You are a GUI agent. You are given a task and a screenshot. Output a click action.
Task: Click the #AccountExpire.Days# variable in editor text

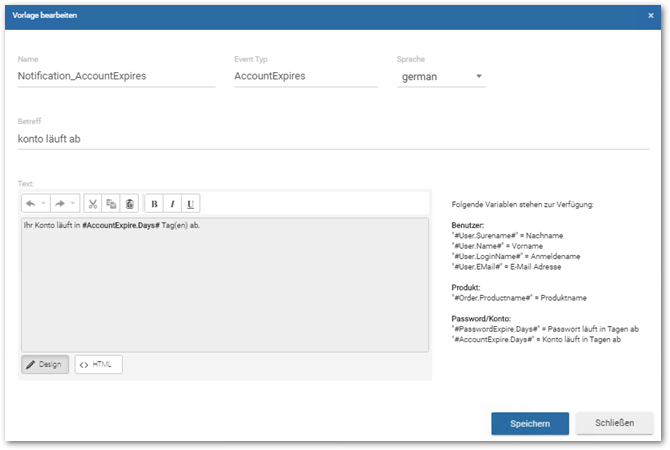click(x=121, y=225)
